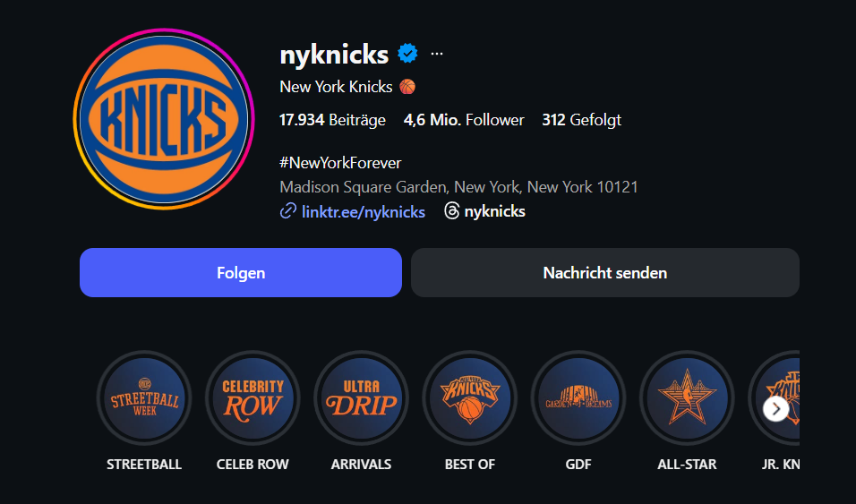Image resolution: width=856 pixels, height=504 pixels.
Task: Open the Garden of Dreams highlight
Action: click(578, 397)
